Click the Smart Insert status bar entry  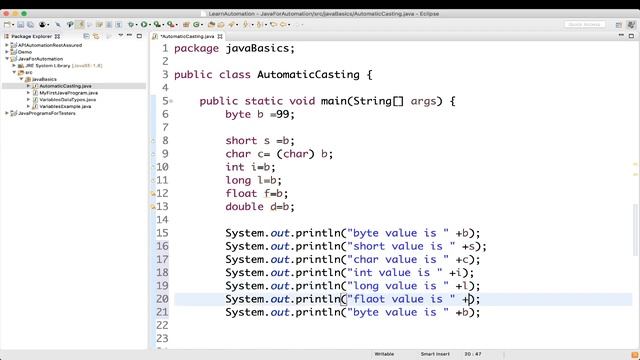click(435, 354)
